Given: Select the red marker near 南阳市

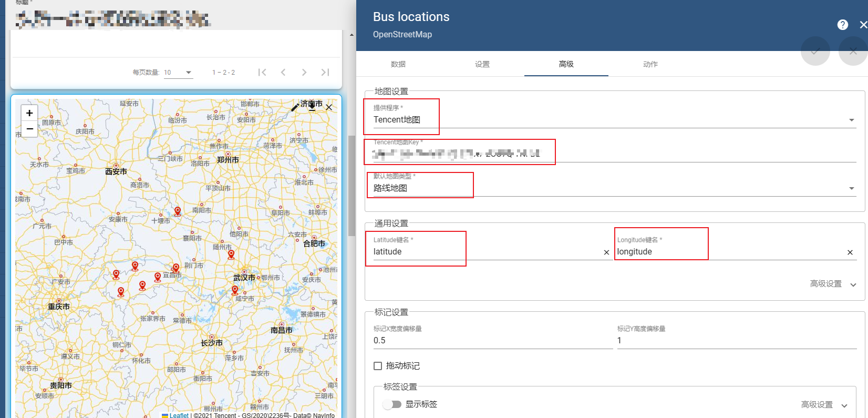Looking at the screenshot, I should [x=178, y=211].
